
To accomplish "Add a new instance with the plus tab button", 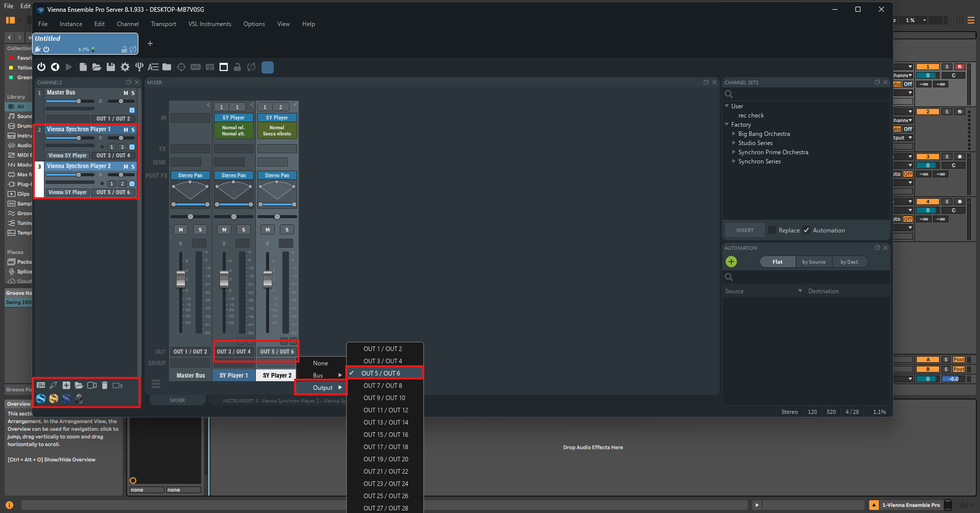I will [150, 43].
